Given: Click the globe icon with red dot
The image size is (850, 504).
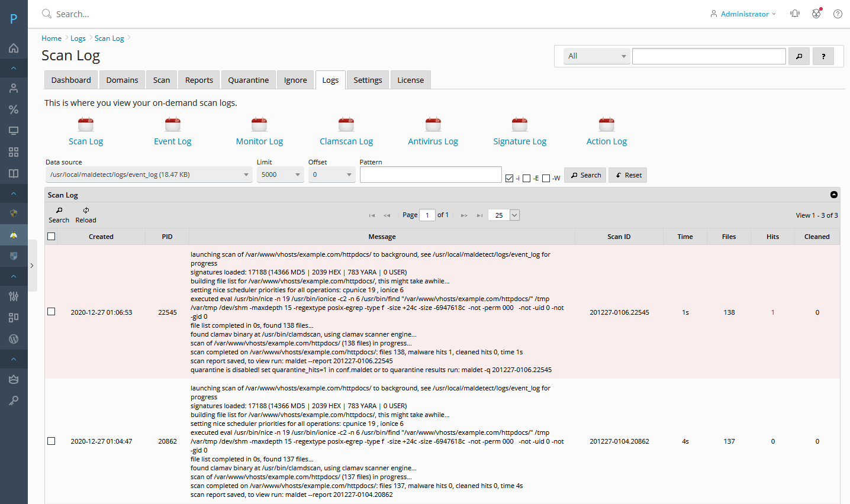Looking at the screenshot, I should (816, 13).
